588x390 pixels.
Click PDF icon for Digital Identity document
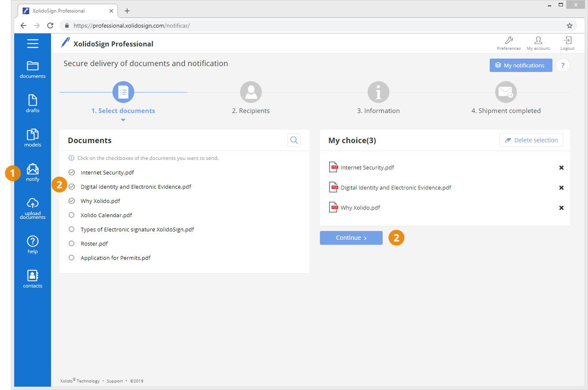(x=333, y=187)
